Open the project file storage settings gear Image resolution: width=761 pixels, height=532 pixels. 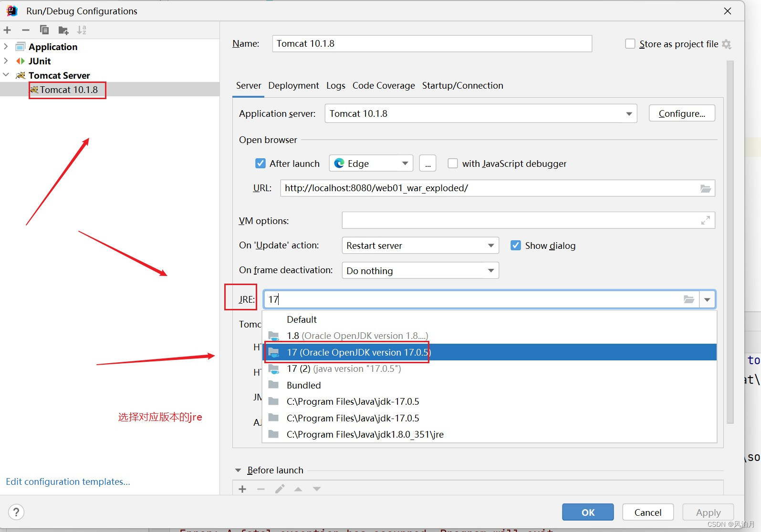coord(727,44)
